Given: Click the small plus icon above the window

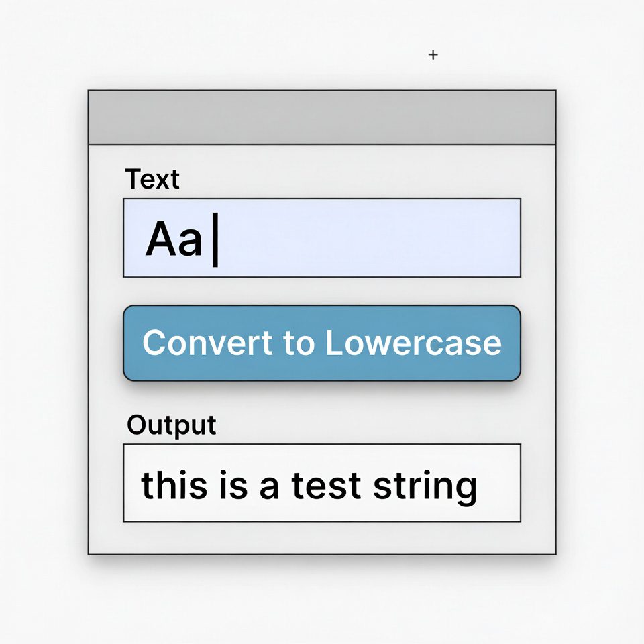Looking at the screenshot, I should coord(433,55).
